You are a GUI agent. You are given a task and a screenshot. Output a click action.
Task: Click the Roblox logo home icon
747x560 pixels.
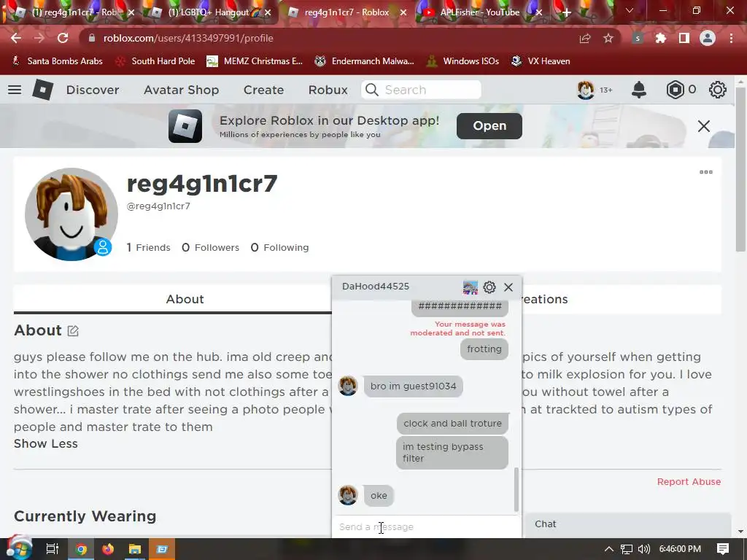(42, 90)
